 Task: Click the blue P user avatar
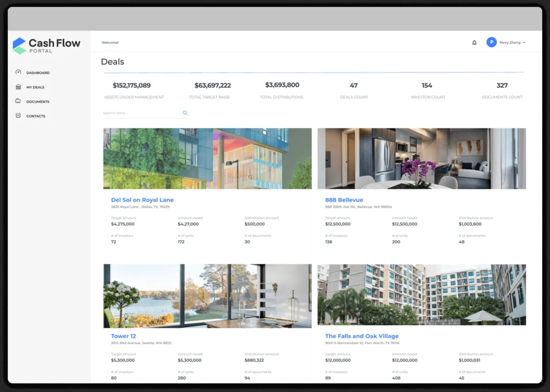(x=492, y=43)
